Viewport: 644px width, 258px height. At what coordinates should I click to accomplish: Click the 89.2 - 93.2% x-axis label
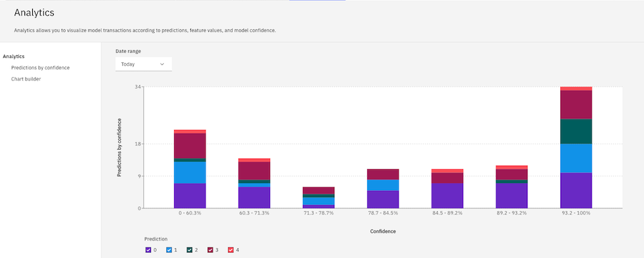tap(512, 213)
